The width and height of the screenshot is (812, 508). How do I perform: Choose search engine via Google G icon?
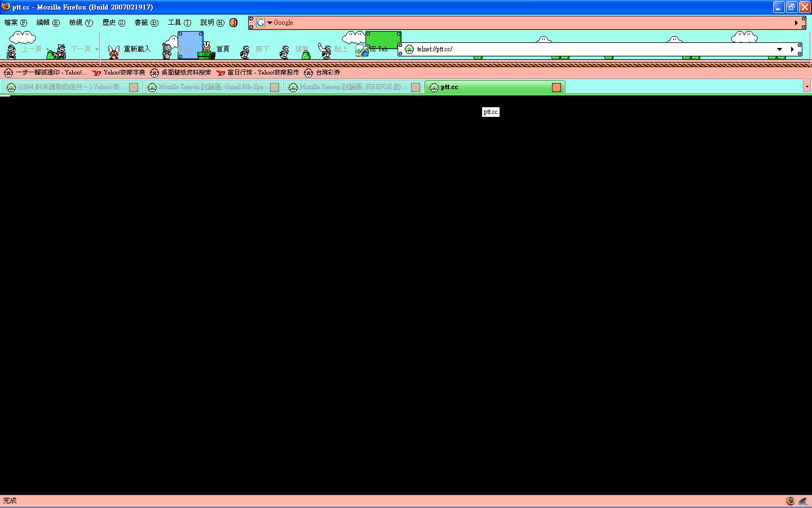[x=261, y=23]
